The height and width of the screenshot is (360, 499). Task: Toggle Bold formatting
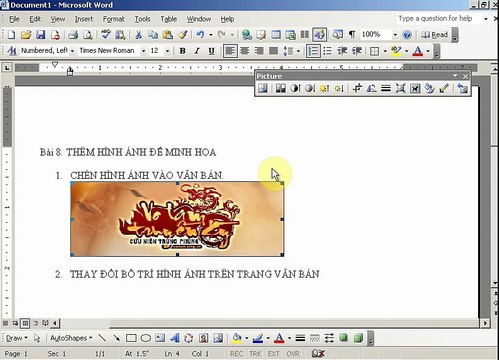182,51
